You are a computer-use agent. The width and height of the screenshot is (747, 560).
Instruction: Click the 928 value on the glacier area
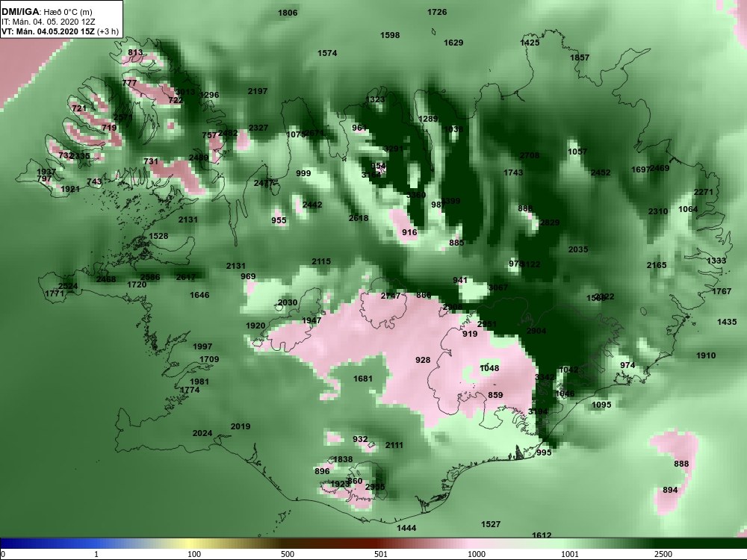423,360
